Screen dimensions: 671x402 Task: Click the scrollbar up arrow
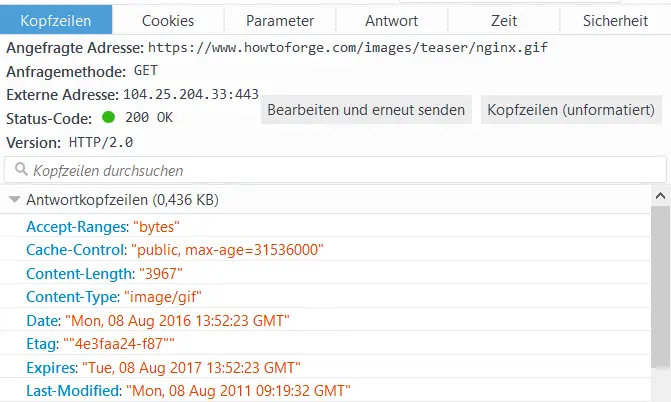click(660, 196)
